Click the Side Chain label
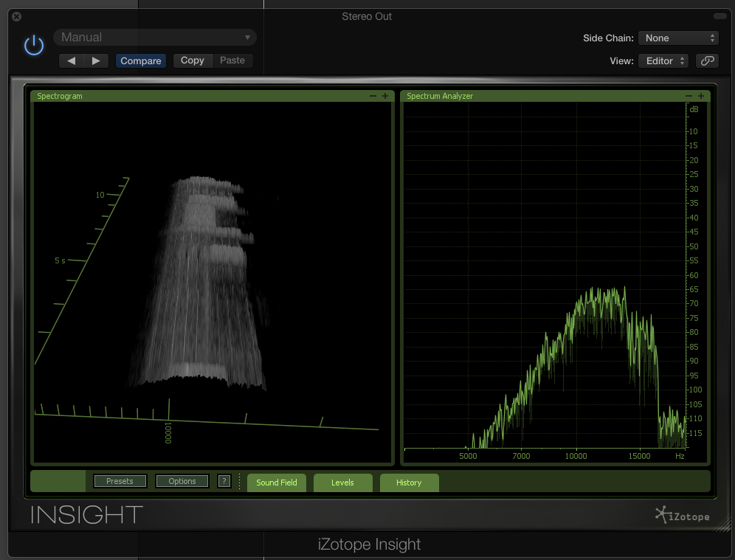The width and height of the screenshot is (735, 560). point(608,38)
